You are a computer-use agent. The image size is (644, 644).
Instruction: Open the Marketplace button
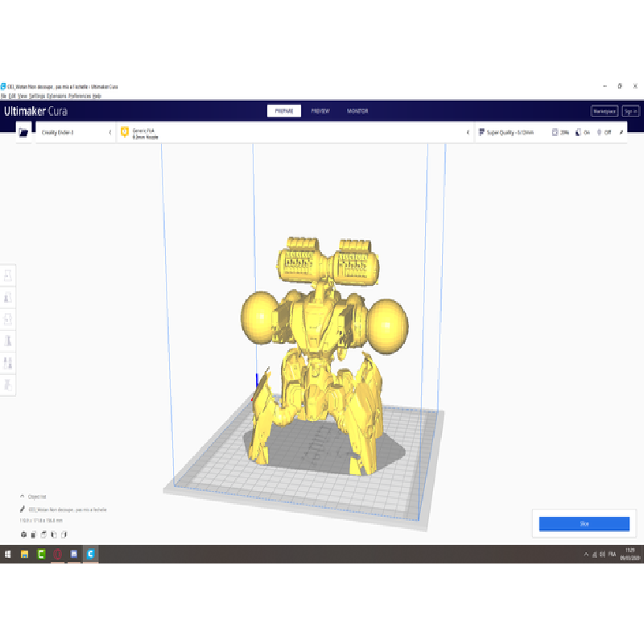pyautogui.click(x=604, y=111)
